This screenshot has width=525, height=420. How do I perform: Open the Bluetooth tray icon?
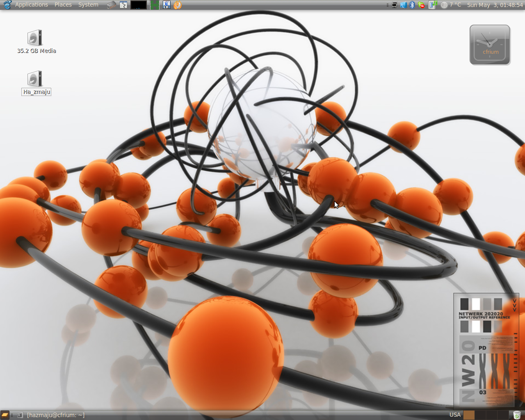coord(413,5)
